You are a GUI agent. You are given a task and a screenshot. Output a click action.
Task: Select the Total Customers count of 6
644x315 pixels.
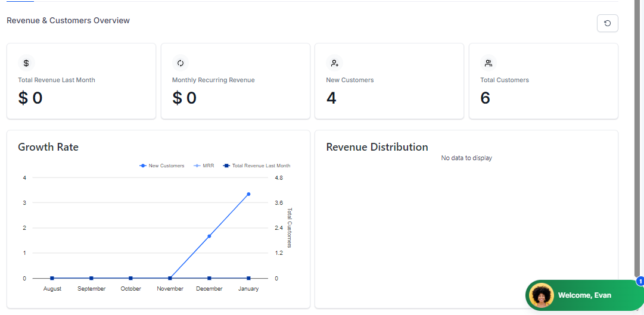(485, 98)
